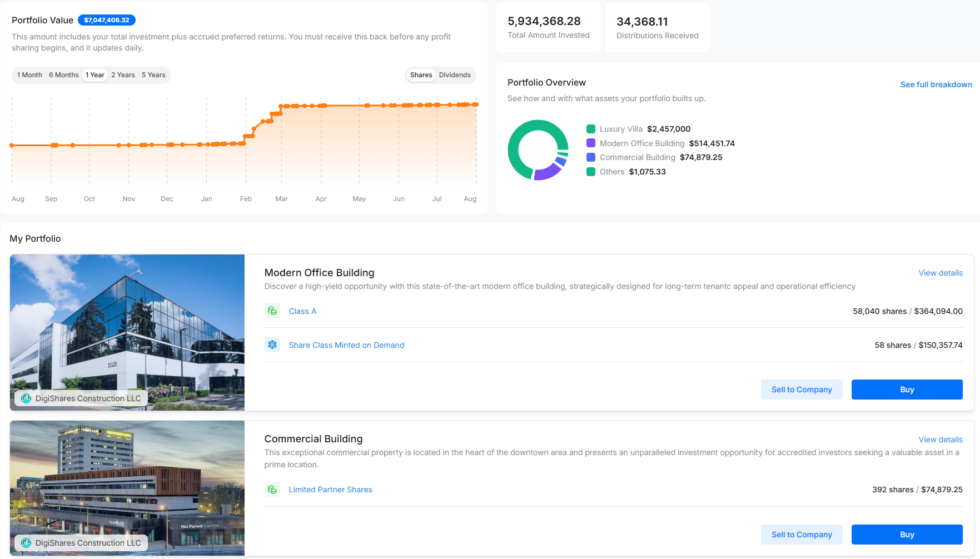The image size is (980, 559).
Task: Click the Commercial Building legend swatch
Action: click(591, 157)
